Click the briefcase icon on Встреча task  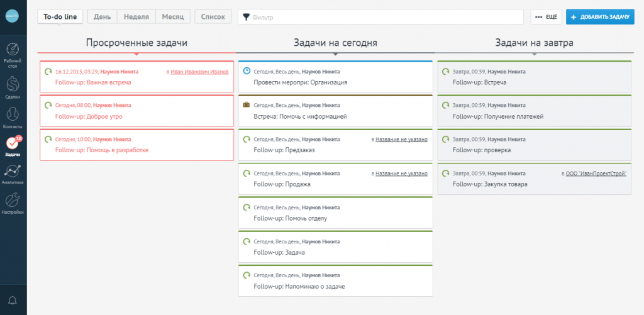point(247,105)
